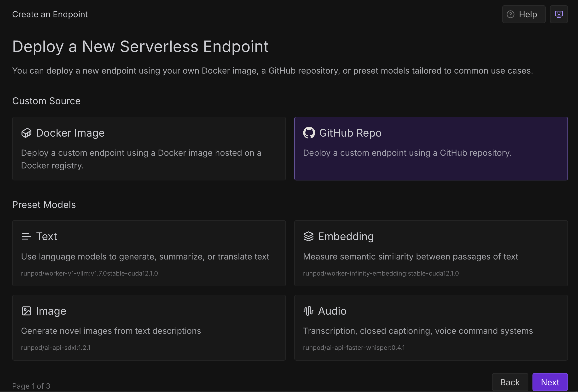
Task: Click the Help question mark icon
Action: (510, 14)
